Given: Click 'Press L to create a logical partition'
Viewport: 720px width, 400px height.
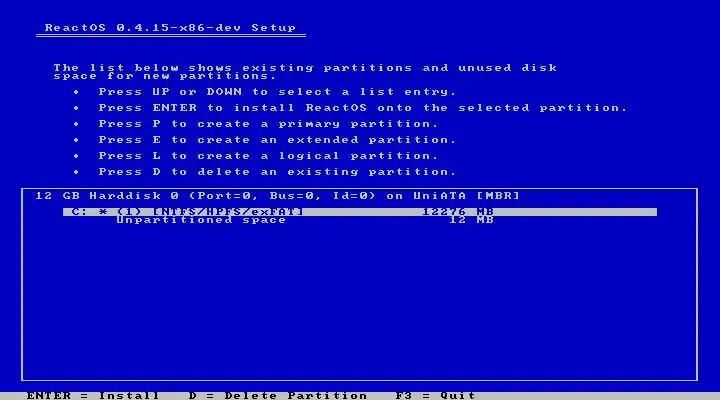Looking at the screenshot, I should [x=268, y=156].
